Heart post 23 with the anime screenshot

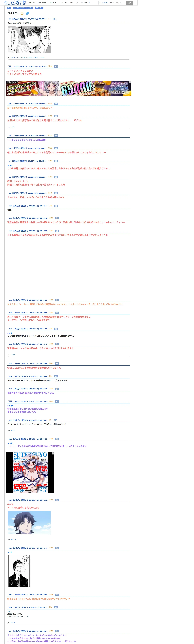(50, 500)
